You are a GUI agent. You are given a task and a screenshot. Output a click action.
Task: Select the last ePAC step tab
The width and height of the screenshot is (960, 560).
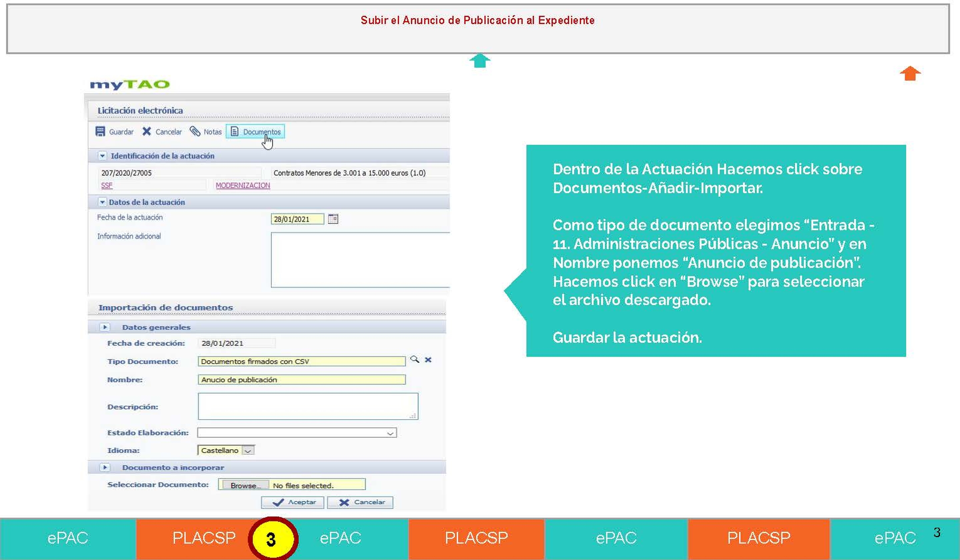[895, 538]
